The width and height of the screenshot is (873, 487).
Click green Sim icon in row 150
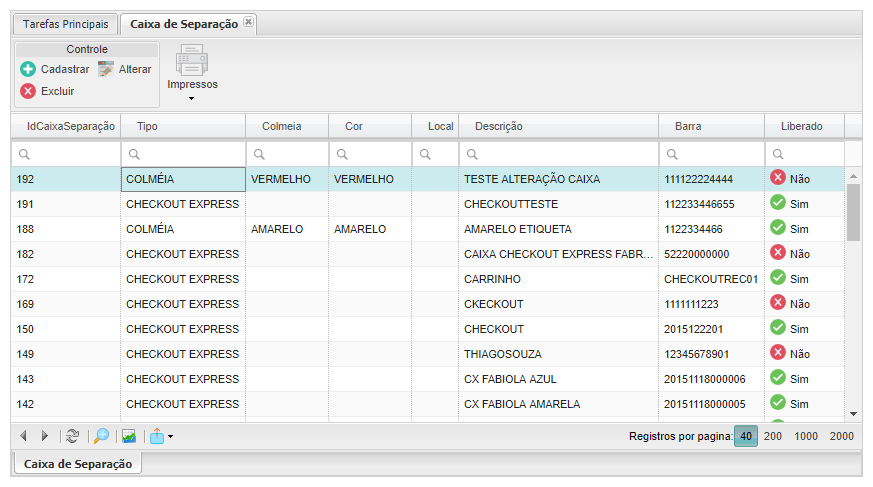coord(778,328)
